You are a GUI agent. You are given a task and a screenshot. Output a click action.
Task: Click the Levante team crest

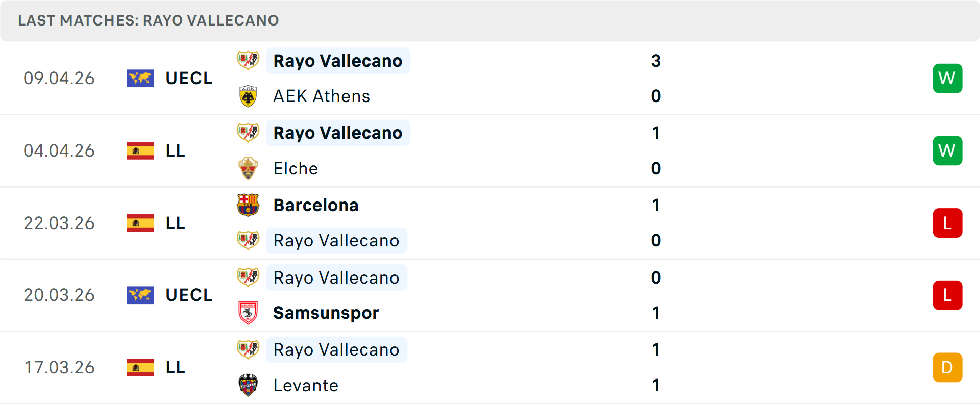click(x=248, y=386)
